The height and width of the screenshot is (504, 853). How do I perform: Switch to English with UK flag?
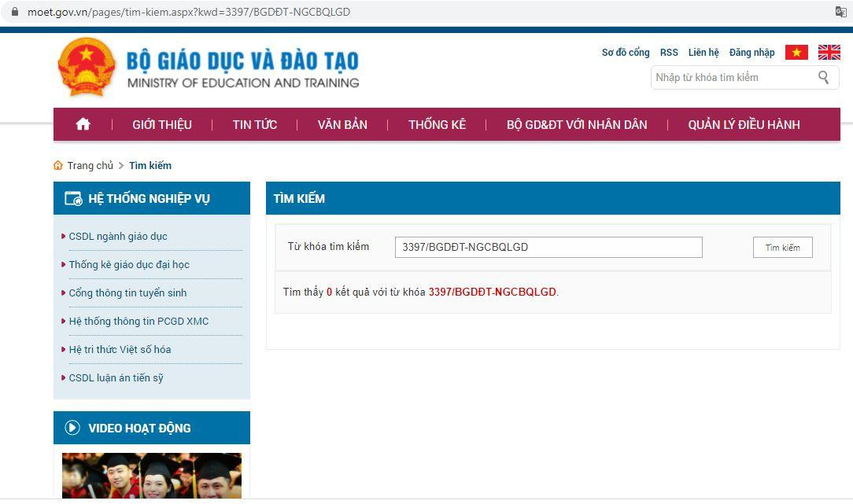(x=829, y=52)
